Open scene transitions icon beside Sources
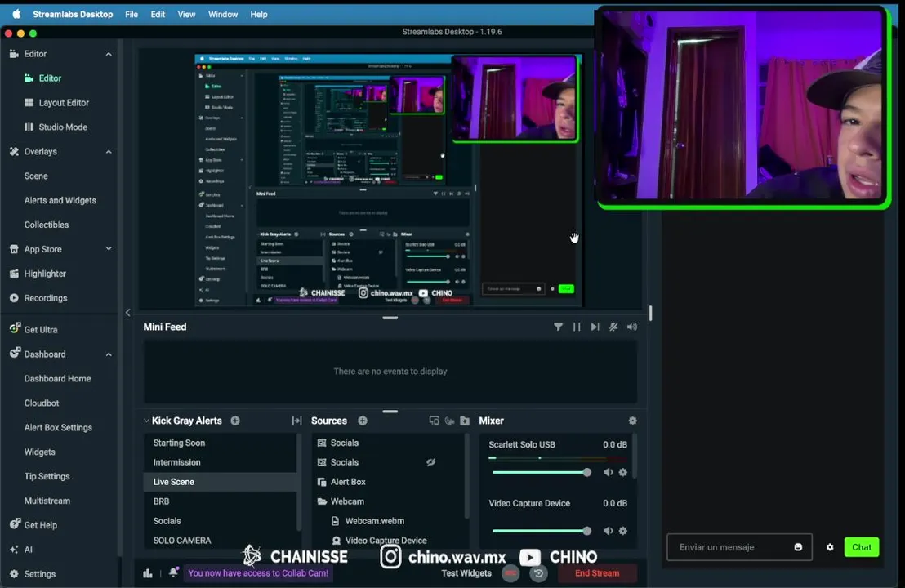Image resolution: width=905 pixels, height=588 pixels. point(296,421)
